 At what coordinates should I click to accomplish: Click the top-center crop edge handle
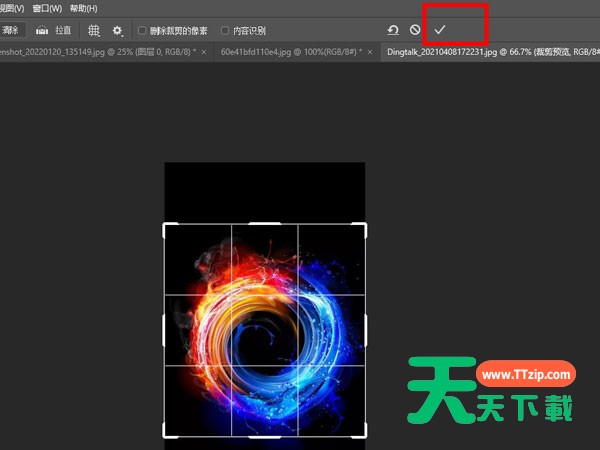[x=265, y=223]
